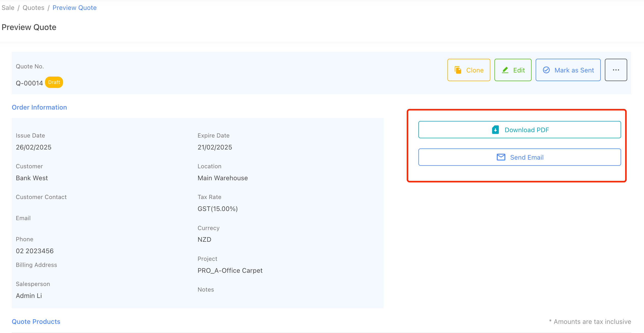Click the Mark as Sent checkmark icon
The width and height of the screenshot is (644, 333).
pyautogui.click(x=546, y=70)
